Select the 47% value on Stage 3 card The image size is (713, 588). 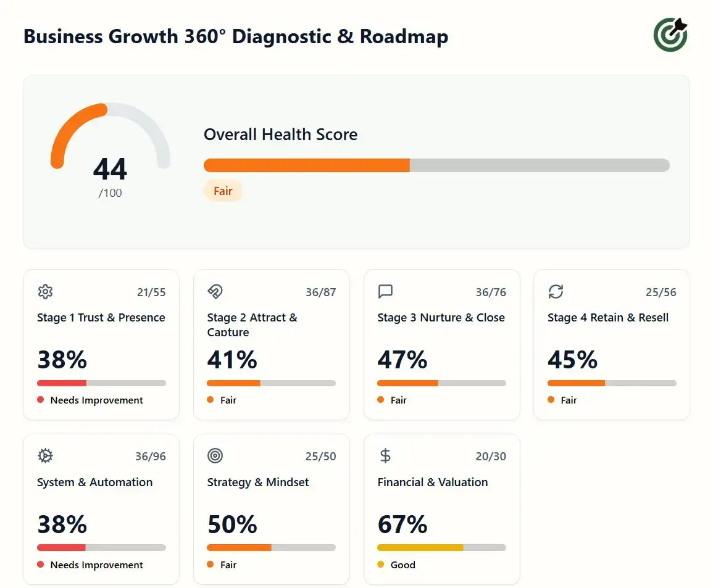pos(402,360)
